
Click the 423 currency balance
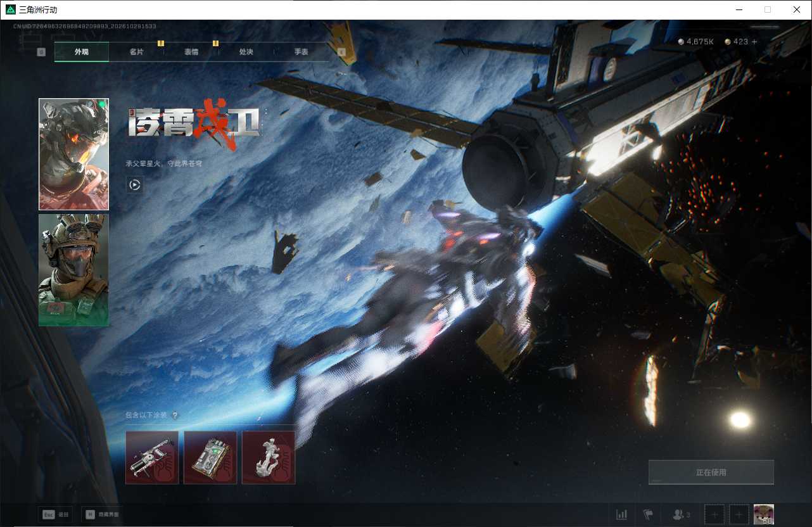pos(737,42)
